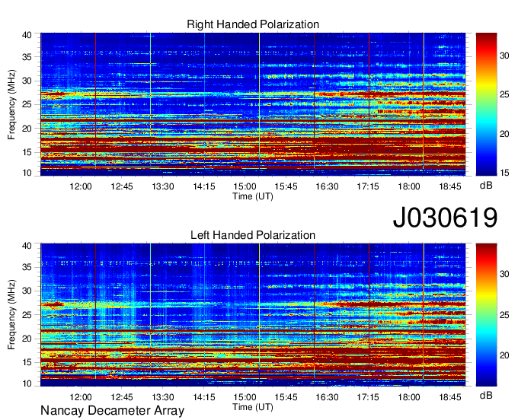Click the 18:00 tick under Right Handed plot
This screenshot has height=420, width=518.
point(409,186)
